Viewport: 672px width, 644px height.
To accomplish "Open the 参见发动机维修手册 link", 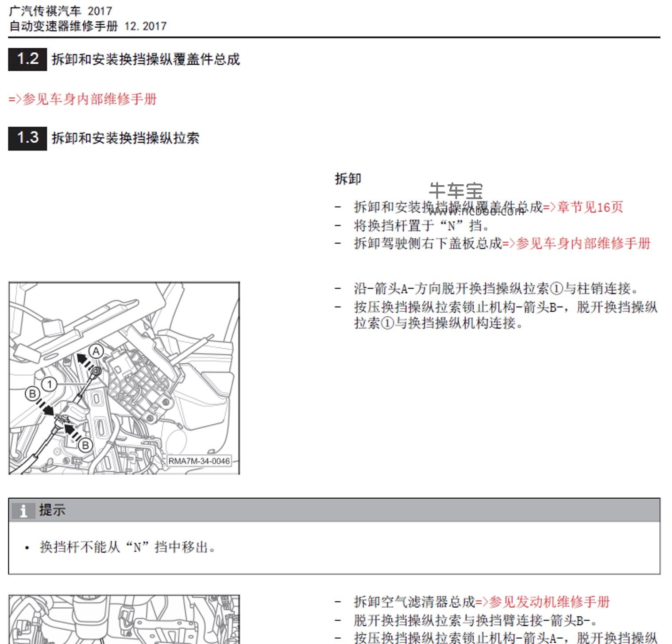I will (x=543, y=602).
